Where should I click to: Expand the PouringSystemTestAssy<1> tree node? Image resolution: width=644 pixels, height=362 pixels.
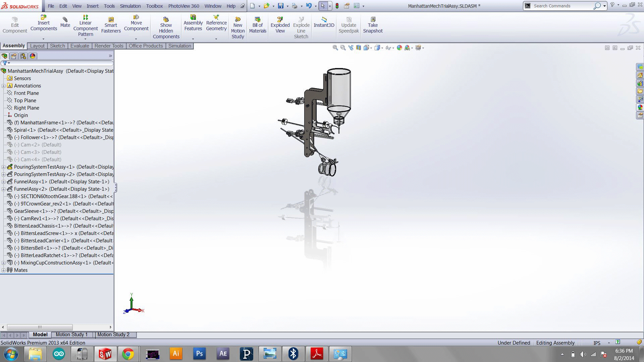[x=3, y=167]
